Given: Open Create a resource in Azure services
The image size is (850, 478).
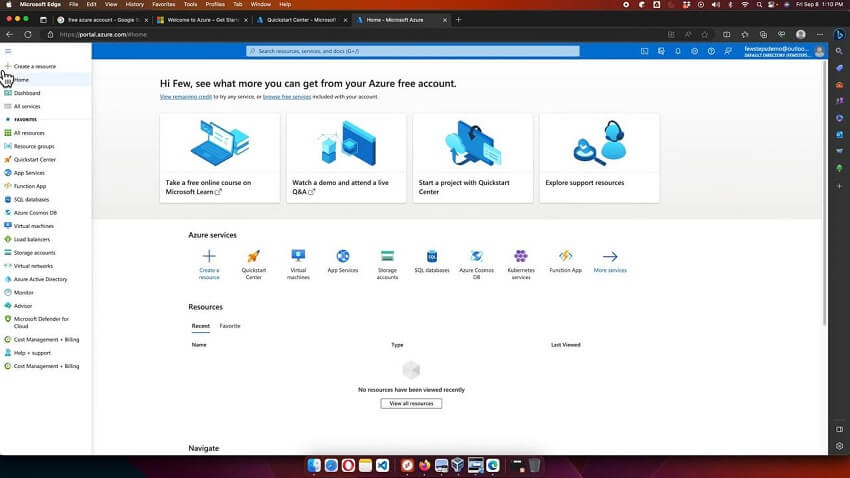Looking at the screenshot, I should [209, 264].
